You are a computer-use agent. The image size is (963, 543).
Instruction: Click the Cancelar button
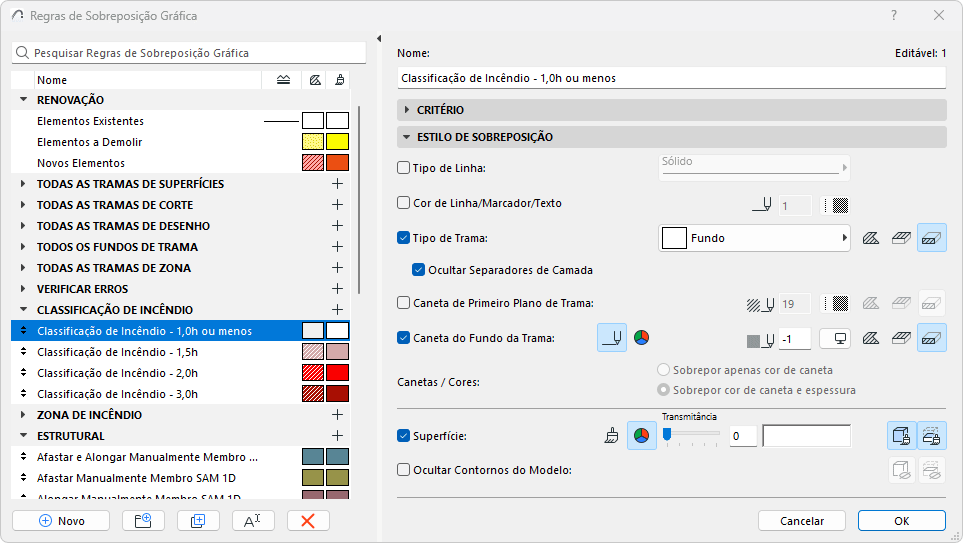(x=801, y=521)
